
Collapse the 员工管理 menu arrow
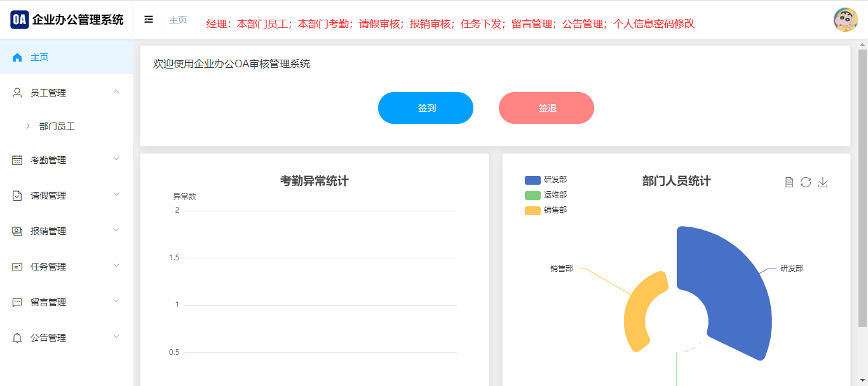pyautogui.click(x=116, y=92)
